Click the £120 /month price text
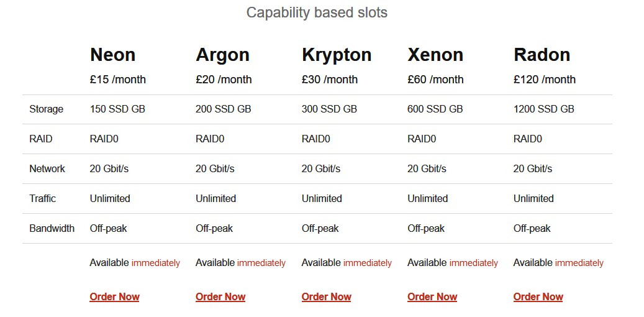Image resolution: width=644 pixels, height=317 pixels. point(544,80)
